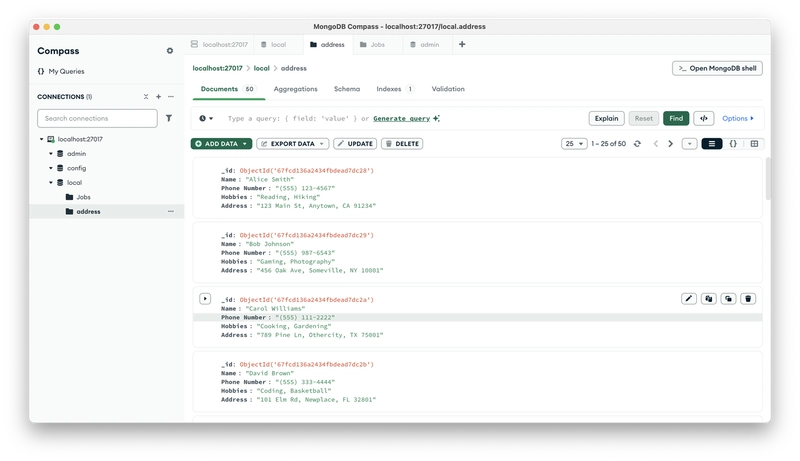Image resolution: width=800 pixels, height=461 pixels.
Task: Click local in the breadcrumb
Action: pos(262,68)
